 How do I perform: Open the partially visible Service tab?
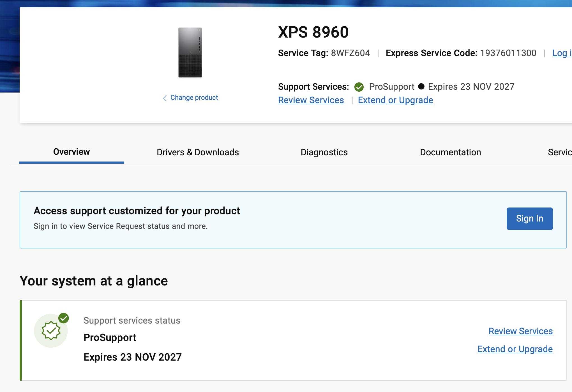click(x=560, y=152)
